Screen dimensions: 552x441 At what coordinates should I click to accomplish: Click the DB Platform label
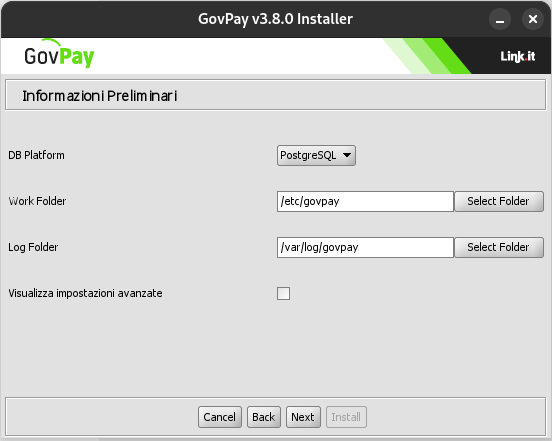tap(36, 155)
